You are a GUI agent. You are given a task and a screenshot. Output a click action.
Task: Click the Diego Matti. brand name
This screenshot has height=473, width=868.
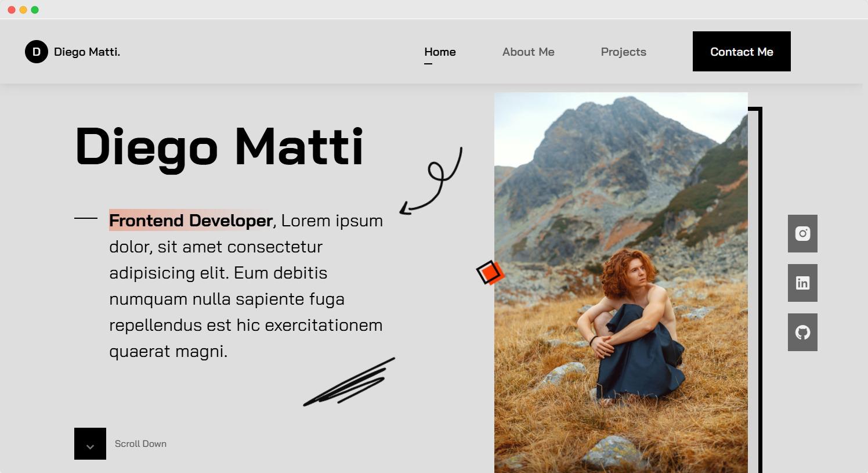tap(87, 52)
